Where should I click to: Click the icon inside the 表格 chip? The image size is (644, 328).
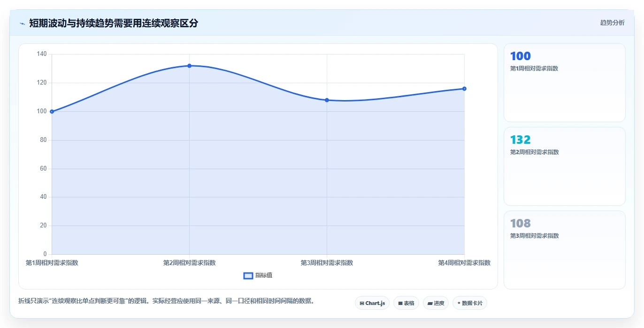click(x=400, y=304)
